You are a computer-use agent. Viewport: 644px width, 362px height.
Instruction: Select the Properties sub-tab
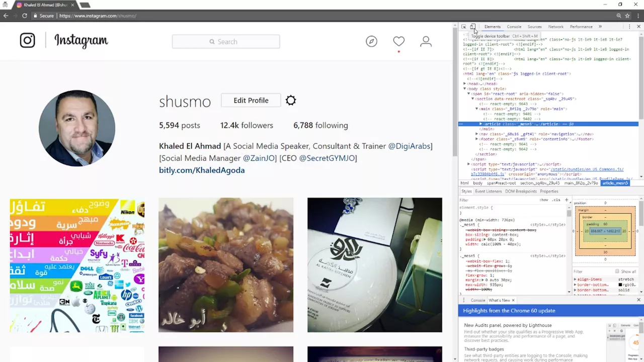(549, 192)
